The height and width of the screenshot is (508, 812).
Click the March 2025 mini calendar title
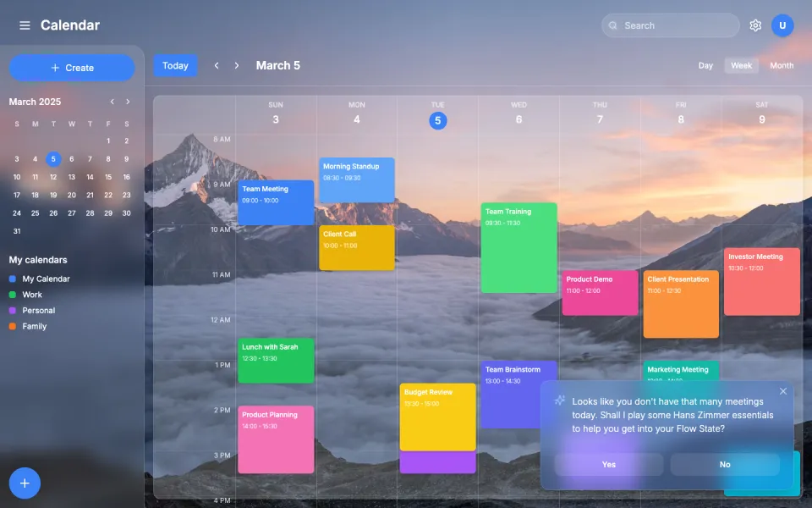point(35,102)
